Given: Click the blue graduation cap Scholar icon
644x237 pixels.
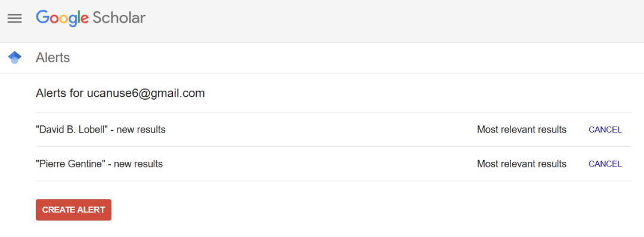Looking at the screenshot, I should pos(15,57).
